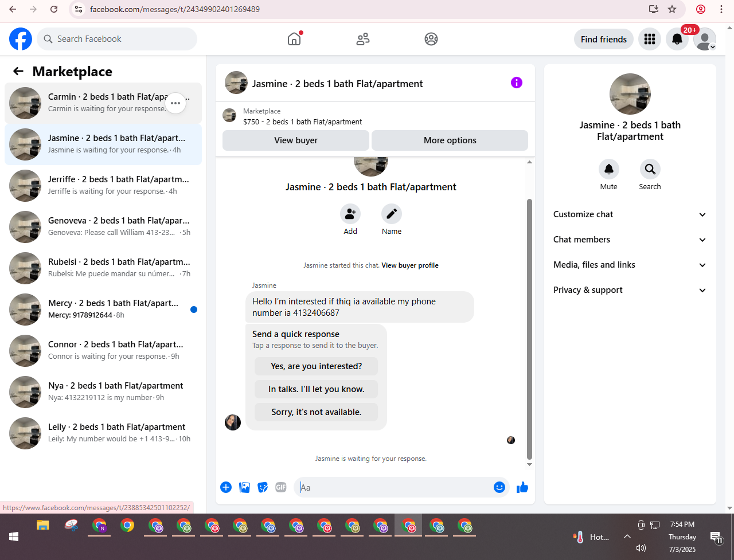Open the Home feed icon
734x560 pixels.
point(294,39)
